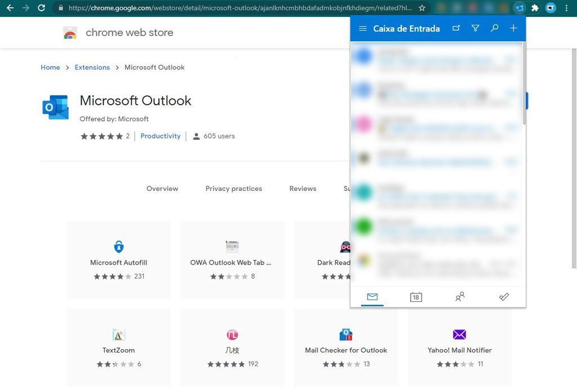Open the calendar showing the 18th

[x=416, y=297]
